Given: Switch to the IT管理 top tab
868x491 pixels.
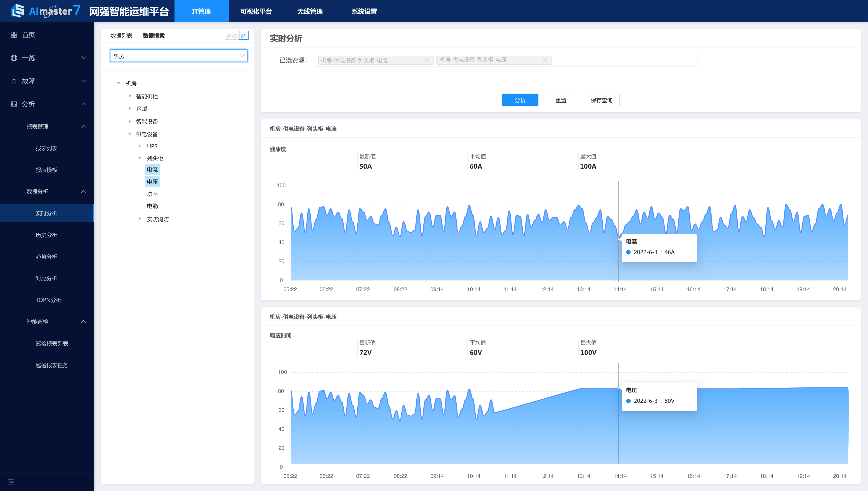Looking at the screenshot, I should tap(201, 11).
